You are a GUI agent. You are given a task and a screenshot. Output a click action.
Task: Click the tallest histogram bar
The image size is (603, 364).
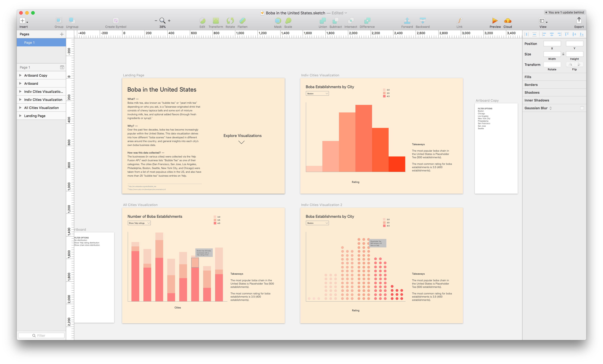(363, 138)
